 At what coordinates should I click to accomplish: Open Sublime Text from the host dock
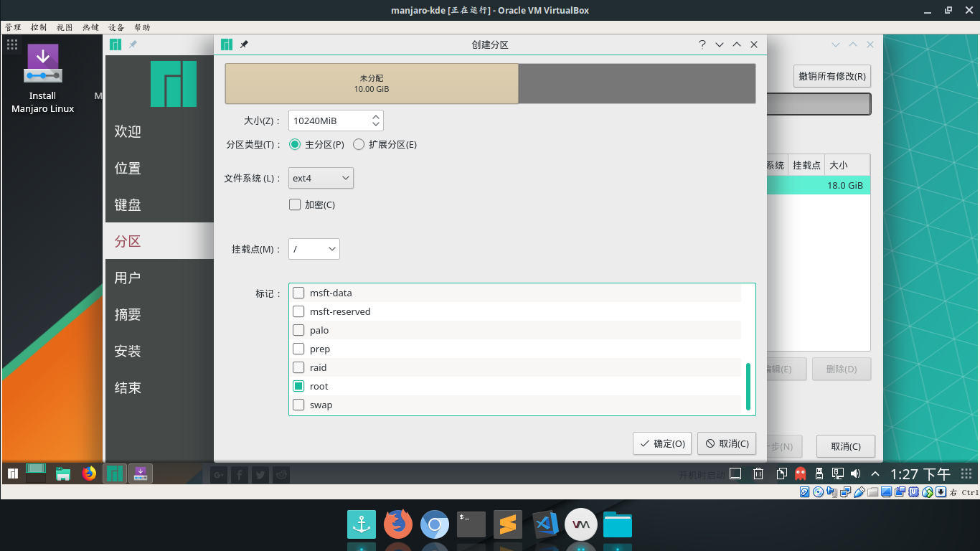(508, 524)
